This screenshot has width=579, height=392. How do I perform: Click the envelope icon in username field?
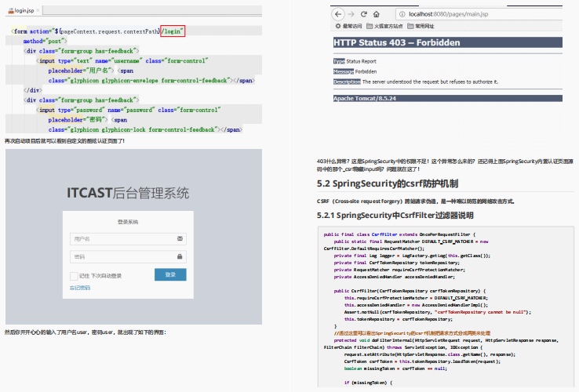180,238
